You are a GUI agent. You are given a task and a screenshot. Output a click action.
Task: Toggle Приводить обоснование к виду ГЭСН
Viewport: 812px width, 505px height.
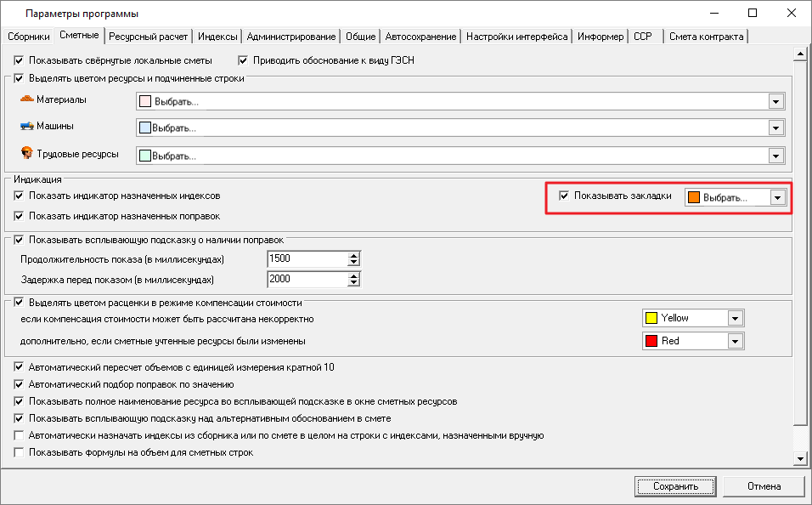pyautogui.click(x=243, y=61)
